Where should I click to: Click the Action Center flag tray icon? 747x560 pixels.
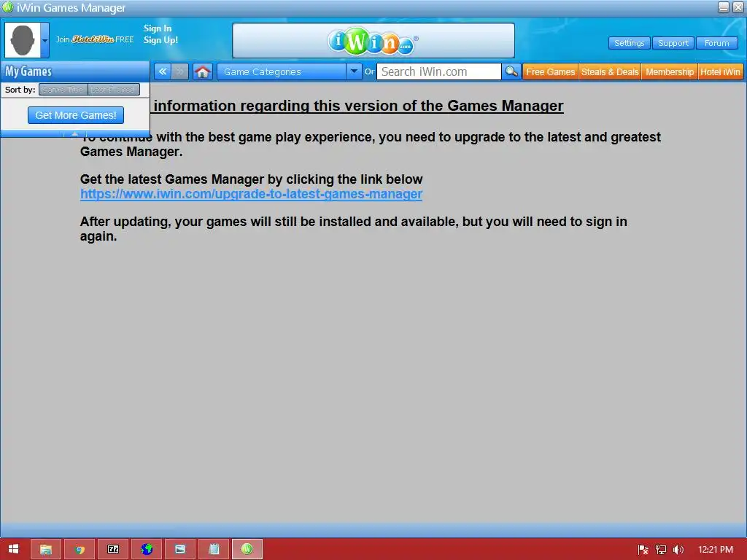click(643, 550)
